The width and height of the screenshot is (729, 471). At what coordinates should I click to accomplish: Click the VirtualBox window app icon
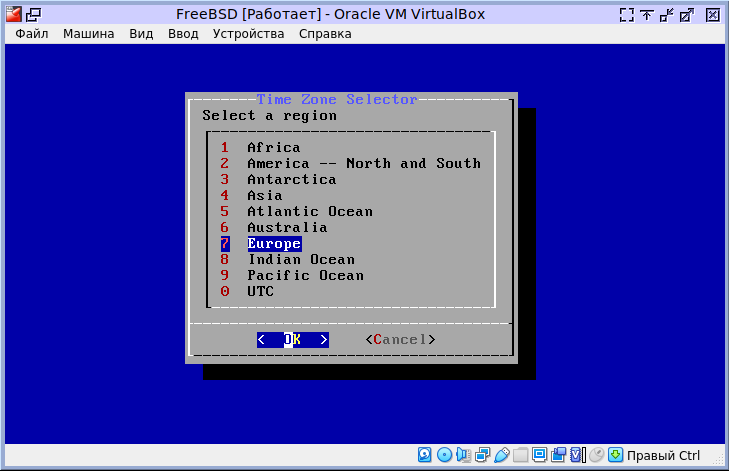pyautogui.click(x=14, y=14)
